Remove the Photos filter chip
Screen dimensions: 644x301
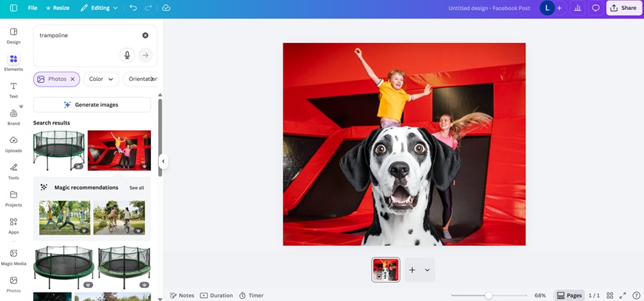click(73, 79)
